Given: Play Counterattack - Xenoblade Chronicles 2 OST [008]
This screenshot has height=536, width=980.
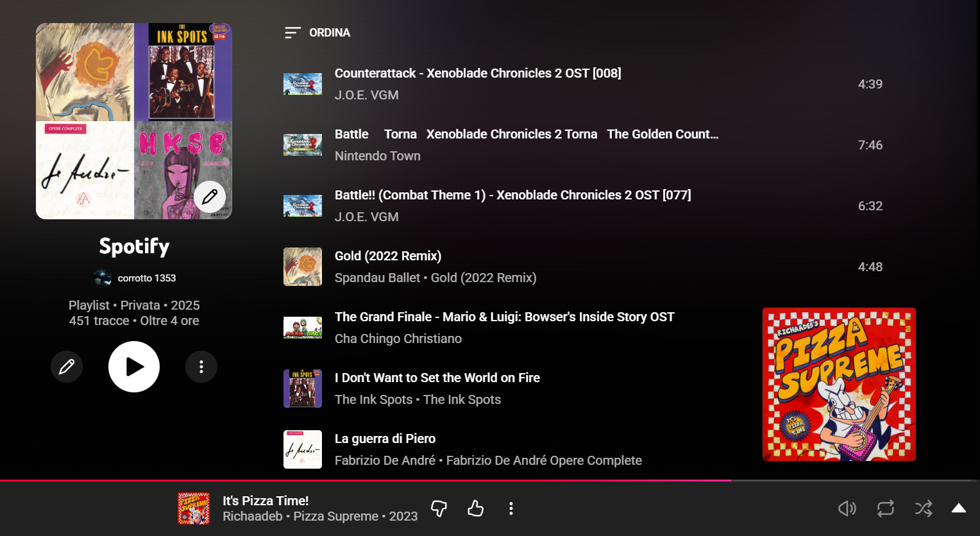Looking at the screenshot, I should [x=478, y=73].
